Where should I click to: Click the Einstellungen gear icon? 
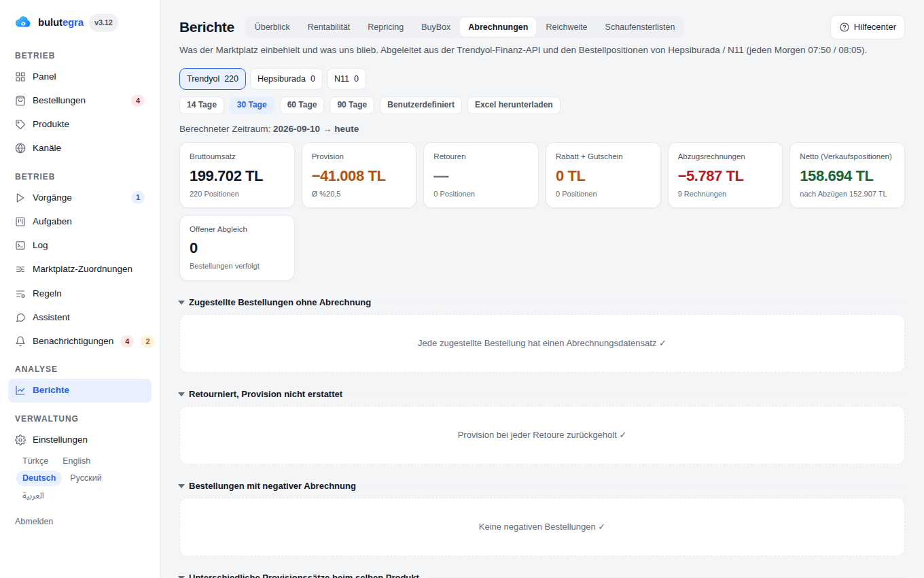[x=20, y=440]
